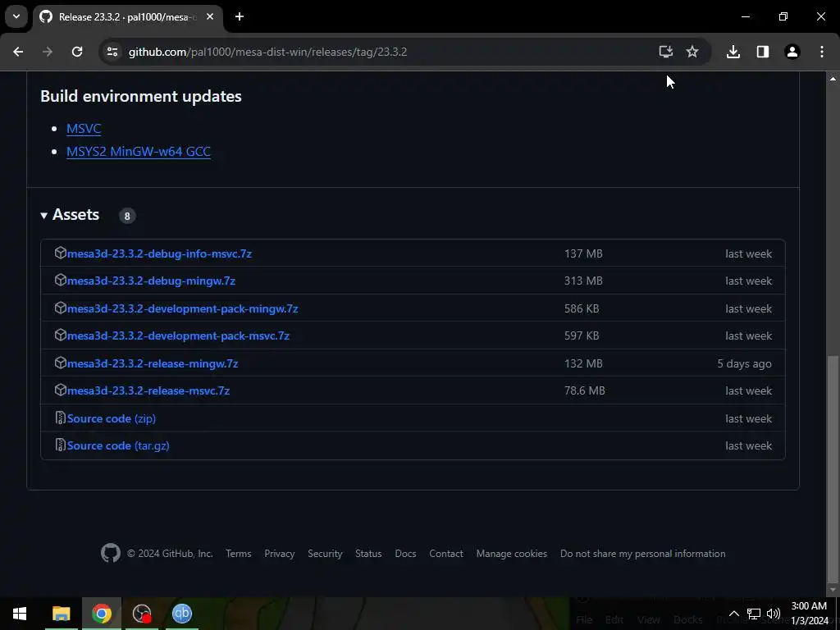This screenshot has height=630, width=840.
Task: Click package icon beside development-pack-msvc.7z
Action: click(x=61, y=336)
